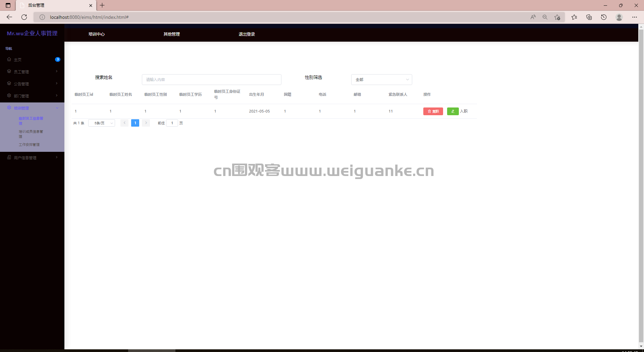644x352 pixels.
Task: Click the 临时员工id column header
Action: (x=84, y=94)
